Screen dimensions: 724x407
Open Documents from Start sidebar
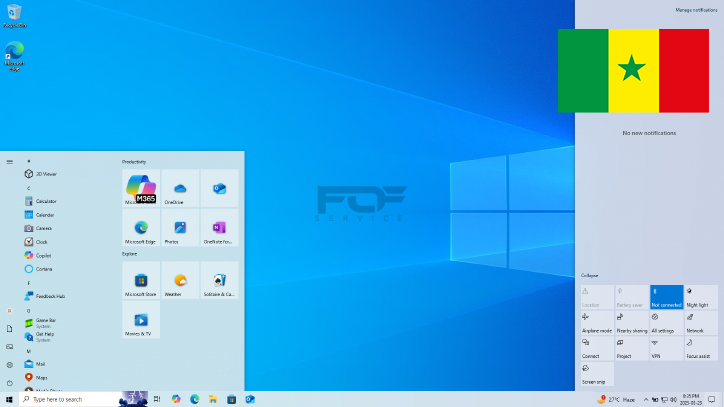10,329
